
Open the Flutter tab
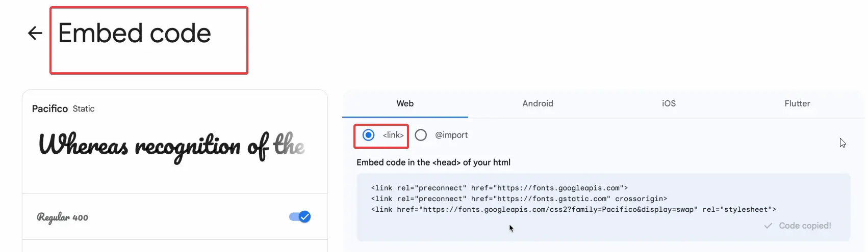pos(797,103)
